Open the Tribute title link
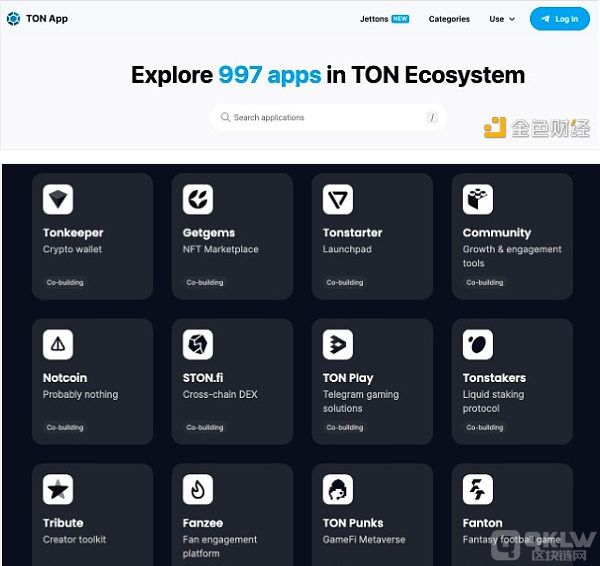The image size is (600, 566). tap(63, 523)
